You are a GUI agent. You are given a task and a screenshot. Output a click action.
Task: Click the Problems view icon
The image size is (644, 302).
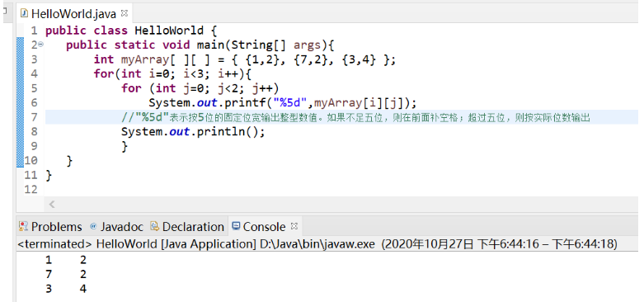[x=24, y=226]
